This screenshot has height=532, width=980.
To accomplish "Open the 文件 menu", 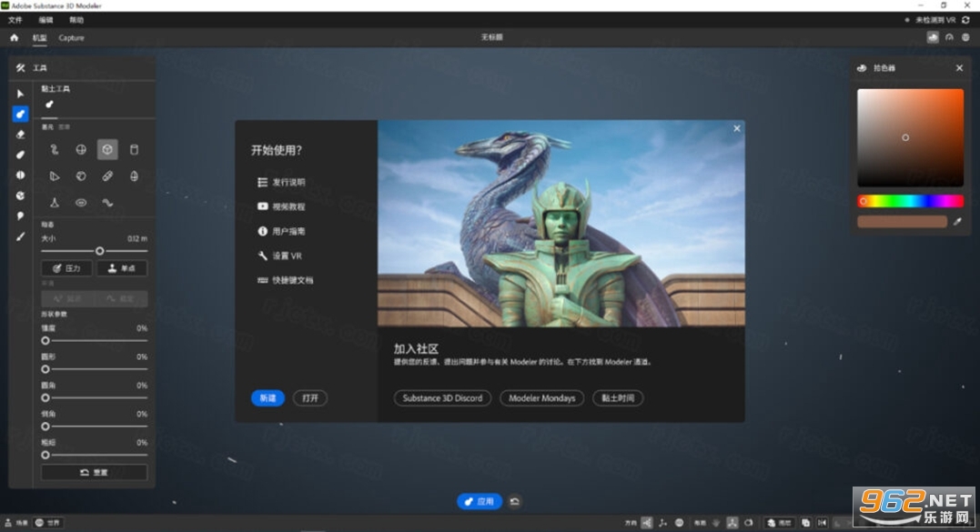I will click(x=15, y=20).
